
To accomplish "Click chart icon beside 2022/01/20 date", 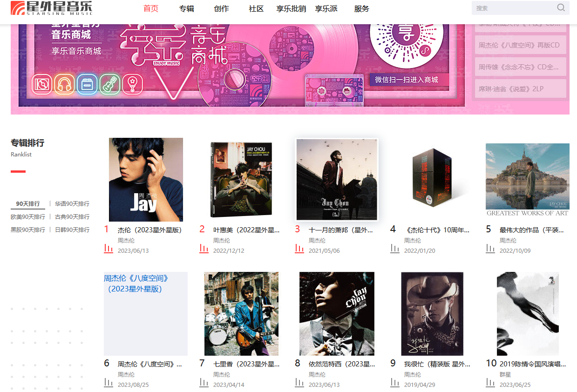I will click(395, 249).
